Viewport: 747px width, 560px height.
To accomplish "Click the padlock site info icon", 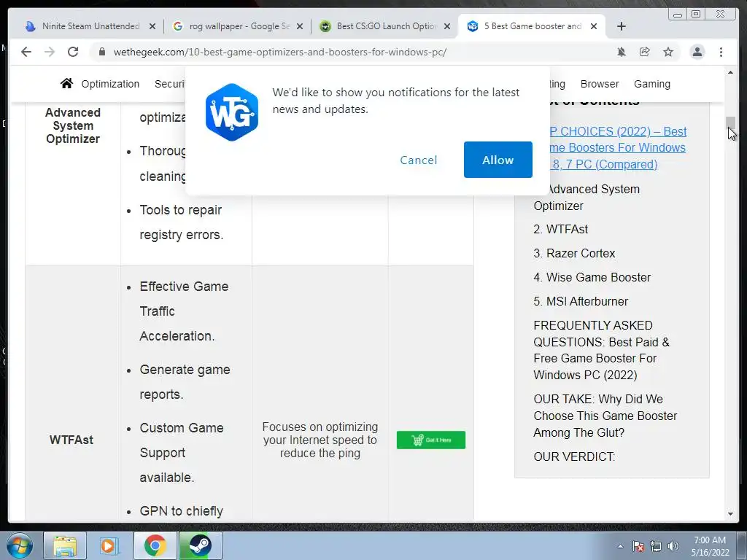I will (x=102, y=52).
